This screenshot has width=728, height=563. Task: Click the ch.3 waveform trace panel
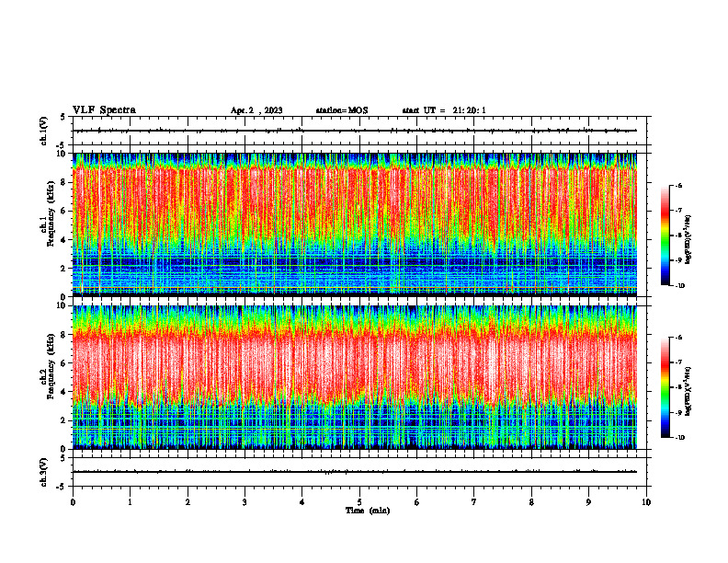[359, 472]
